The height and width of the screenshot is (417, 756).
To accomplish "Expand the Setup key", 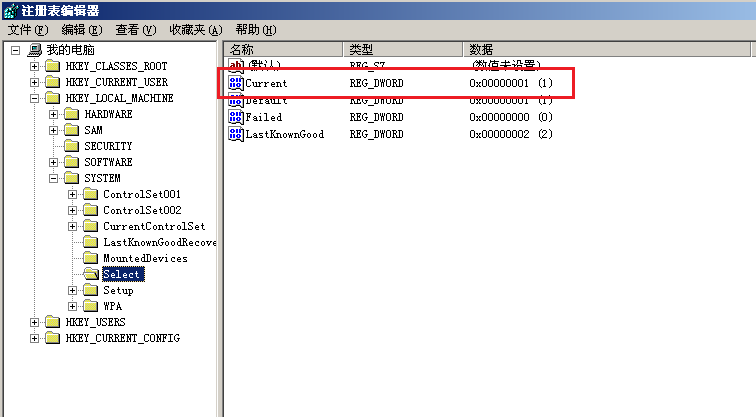I will pyautogui.click(x=72, y=290).
